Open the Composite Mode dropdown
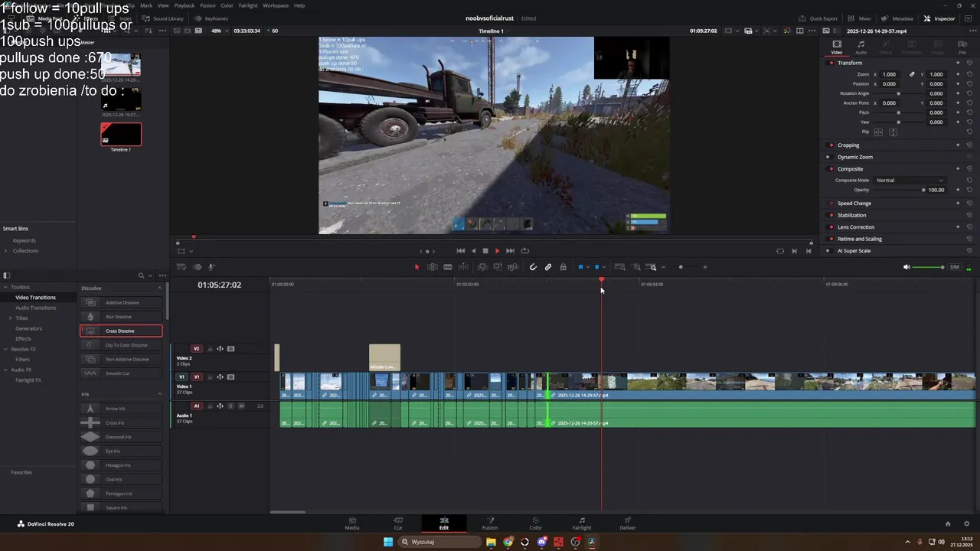980x551 pixels. point(910,181)
